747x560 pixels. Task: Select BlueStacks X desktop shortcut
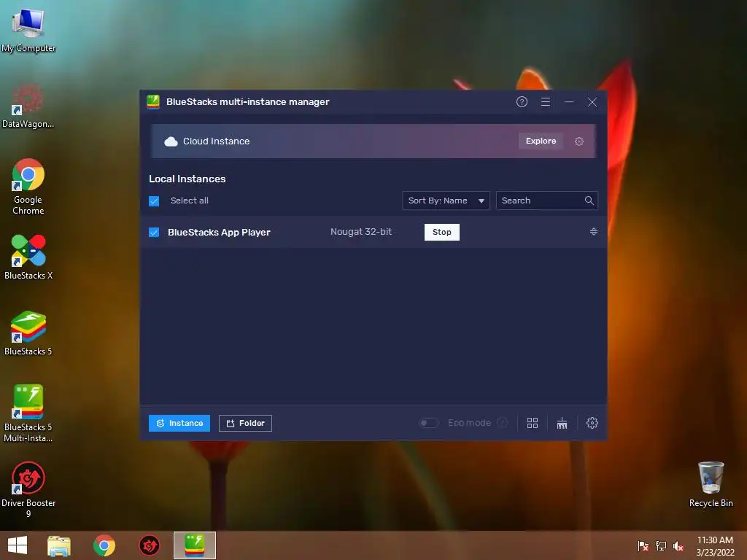pos(28,257)
